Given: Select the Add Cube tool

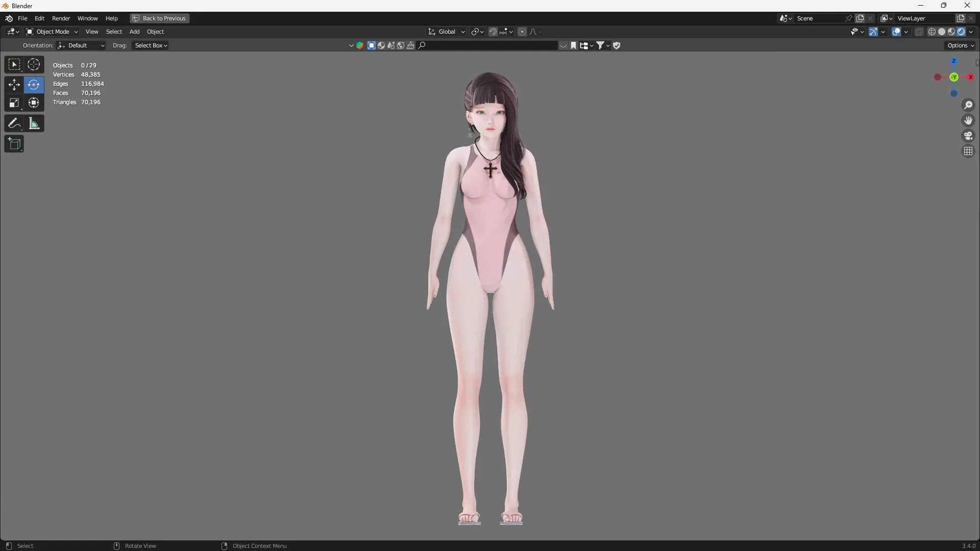Looking at the screenshot, I should click(x=14, y=143).
